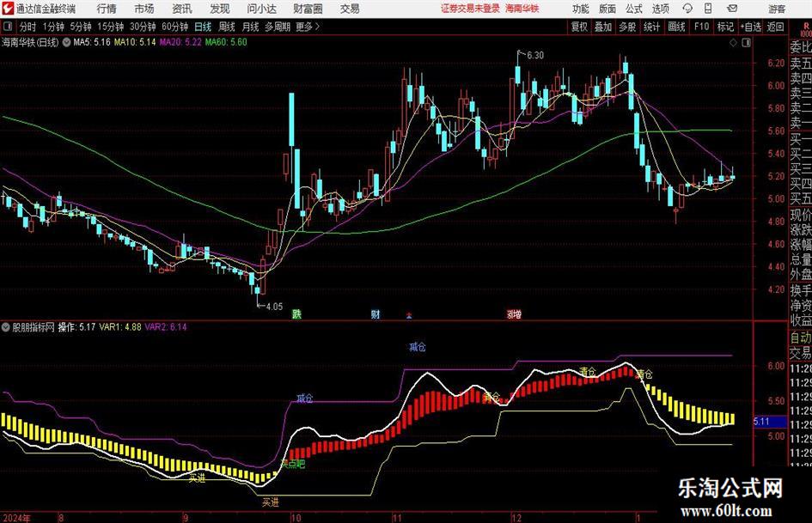Open the 市场 menu
The width and height of the screenshot is (812, 523).
coord(144,9)
